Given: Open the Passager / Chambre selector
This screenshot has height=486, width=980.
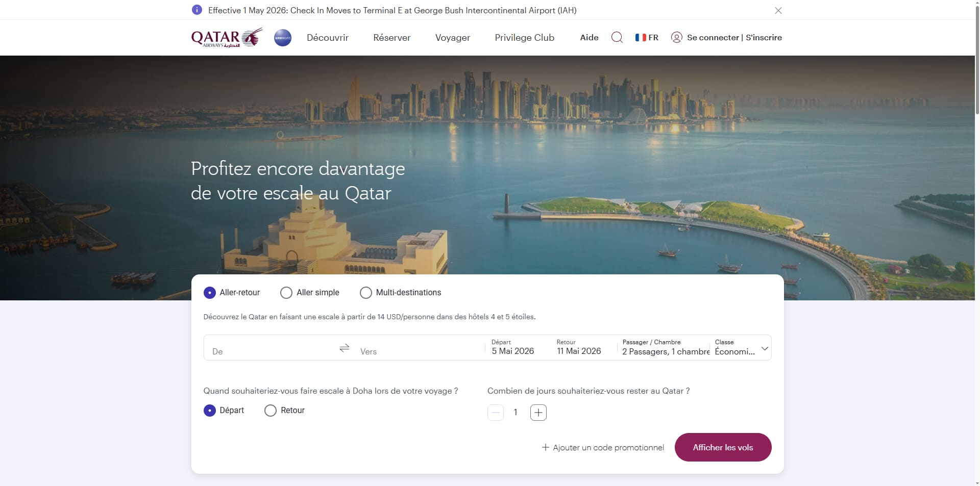Looking at the screenshot, I should click(665, 347).
